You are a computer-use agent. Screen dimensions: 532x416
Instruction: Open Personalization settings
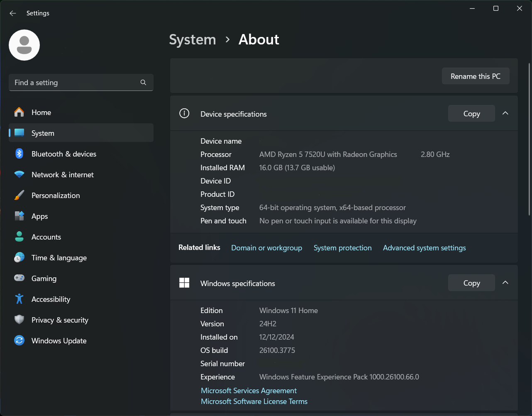[x=56, y=195]
